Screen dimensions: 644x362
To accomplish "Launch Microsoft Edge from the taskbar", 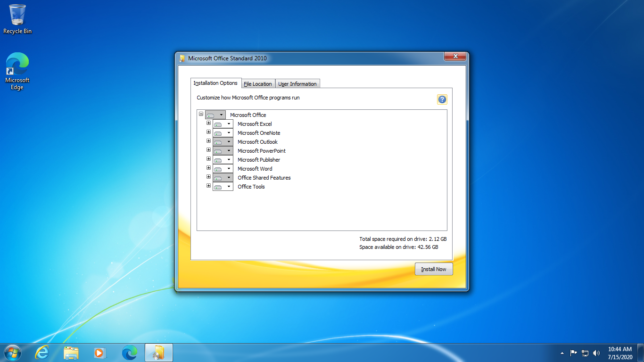I will (x=129, y=353).
